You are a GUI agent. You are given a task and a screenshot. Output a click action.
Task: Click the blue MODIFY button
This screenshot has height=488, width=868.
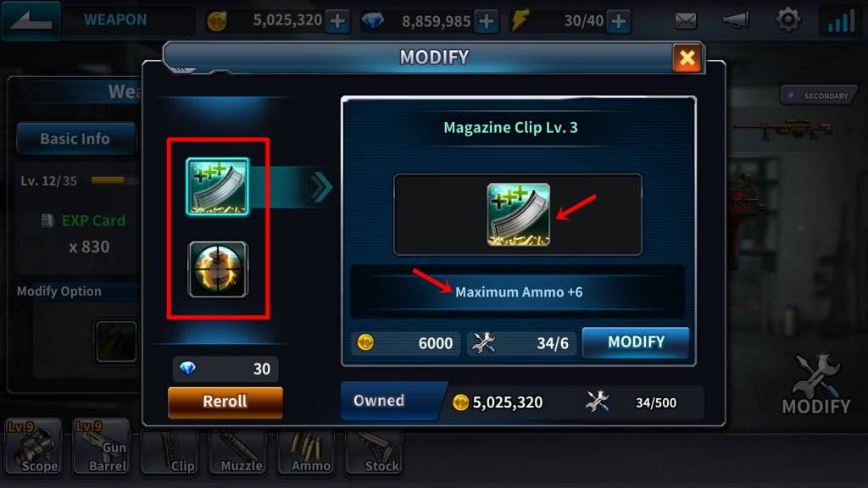(636, 342)
